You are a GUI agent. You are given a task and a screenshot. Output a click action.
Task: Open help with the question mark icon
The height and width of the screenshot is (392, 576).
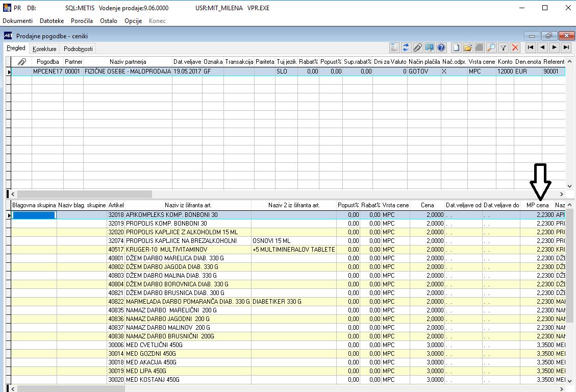[441, 47]
